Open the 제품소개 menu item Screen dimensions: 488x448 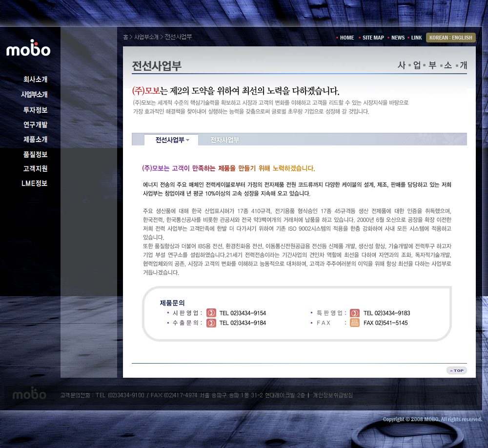point(35,139)
